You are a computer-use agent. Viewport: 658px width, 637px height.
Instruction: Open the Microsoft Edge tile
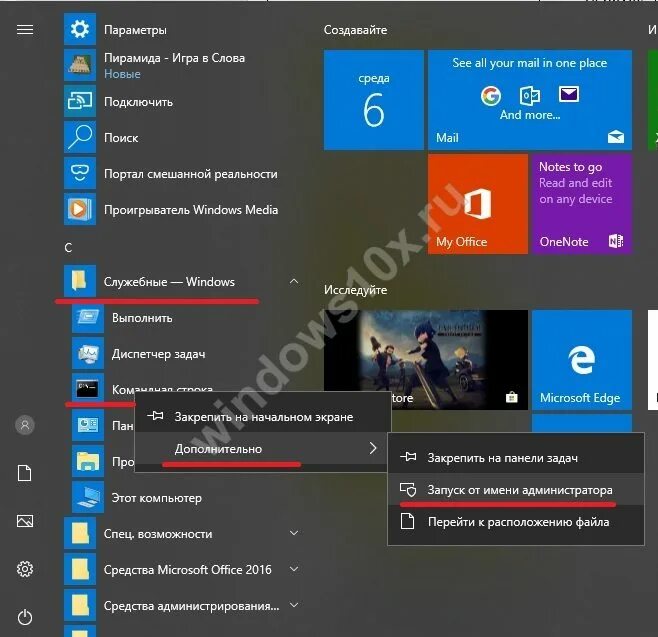(582, 360)
